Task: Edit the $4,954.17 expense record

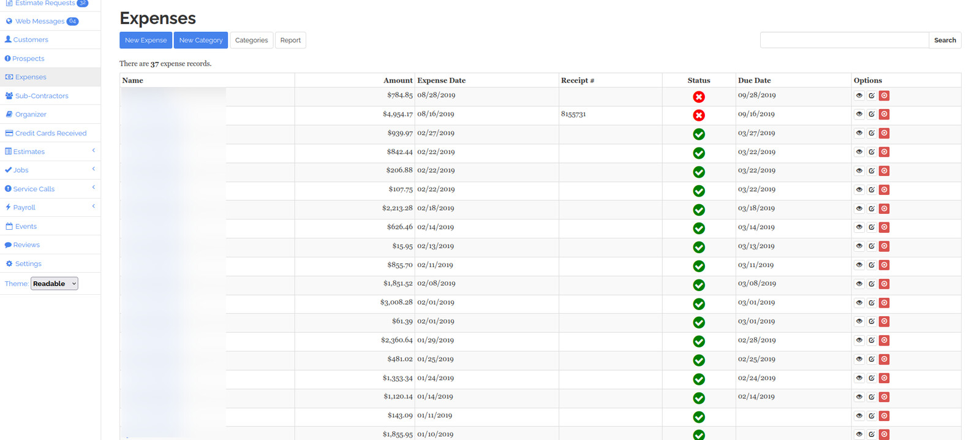Action: [872, 115]
